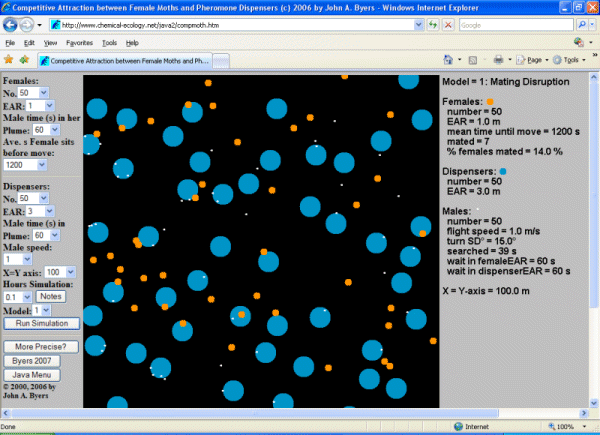Click the More Precise? button
This screenshot has width=600, height=435.
[41, 347]
